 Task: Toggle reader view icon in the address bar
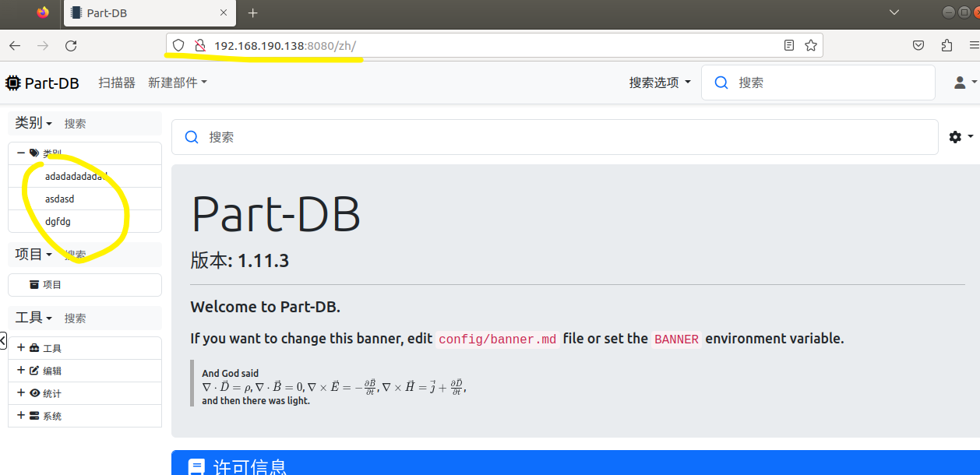point(789,46)
